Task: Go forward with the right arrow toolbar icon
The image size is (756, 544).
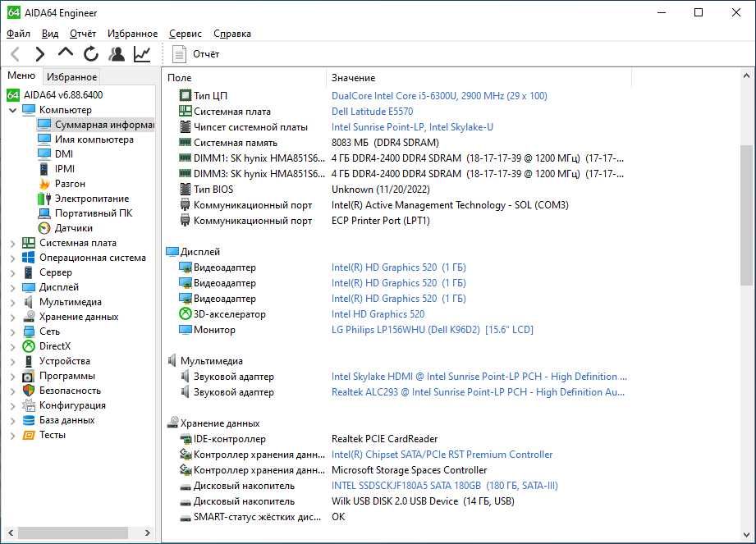Action: coord(39,54)
